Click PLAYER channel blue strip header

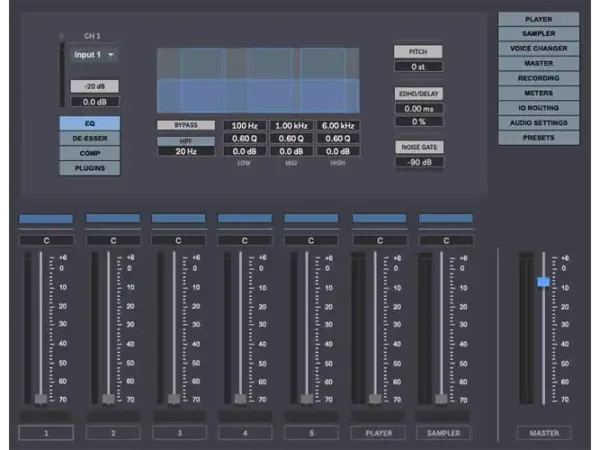[x=380, y=218]
